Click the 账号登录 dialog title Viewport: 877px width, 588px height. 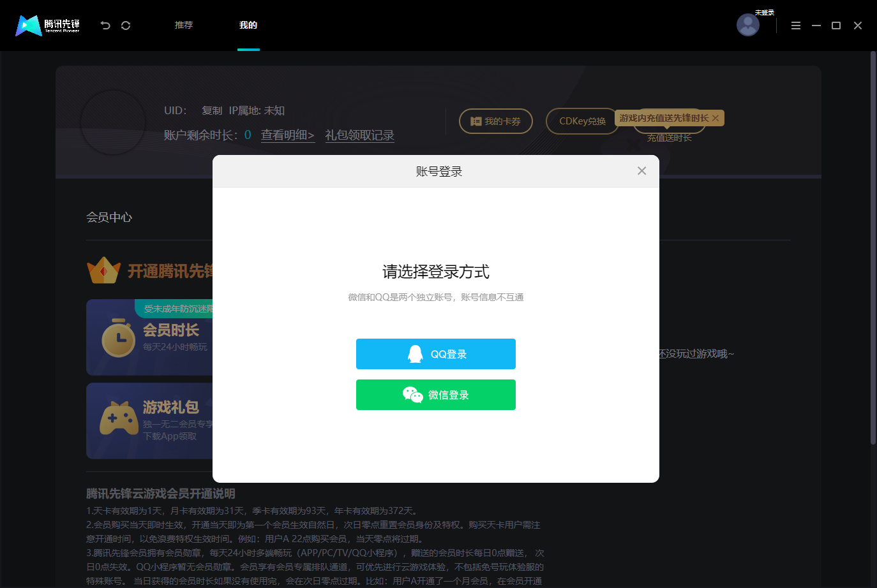tap(439, 172)
